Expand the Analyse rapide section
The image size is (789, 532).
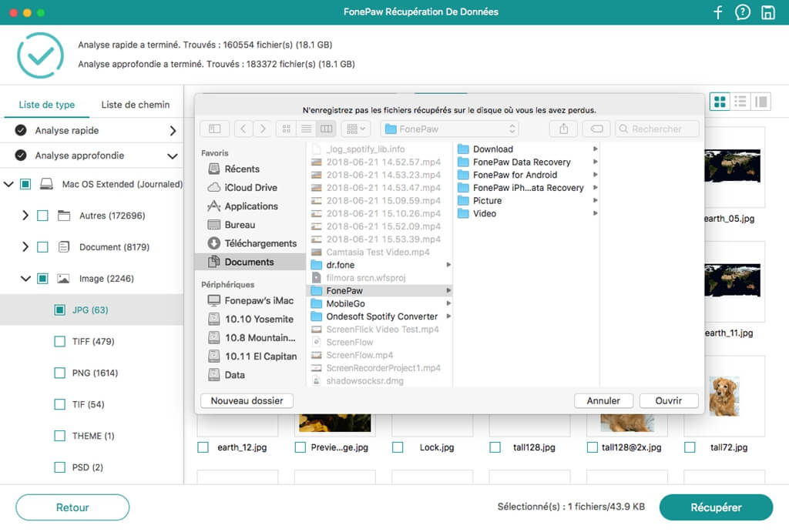coord(173,131)
